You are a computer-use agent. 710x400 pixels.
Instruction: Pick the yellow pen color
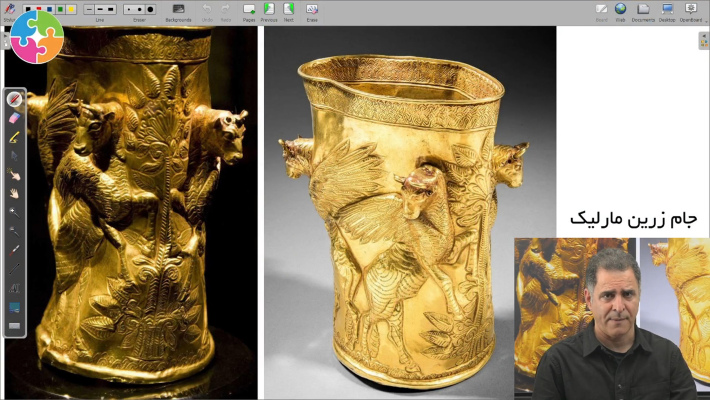pyautogui.click(x=71, y=9)
